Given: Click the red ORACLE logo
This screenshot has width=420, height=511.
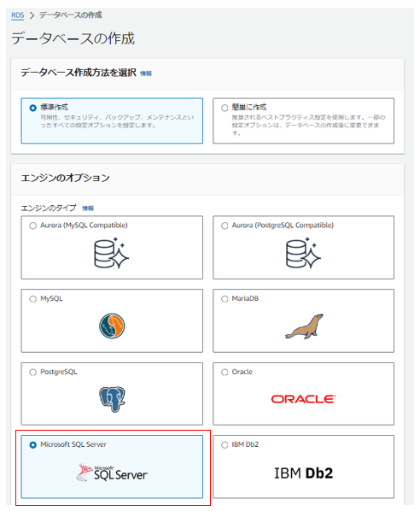Looking at the screenshot, I should 303,399.
